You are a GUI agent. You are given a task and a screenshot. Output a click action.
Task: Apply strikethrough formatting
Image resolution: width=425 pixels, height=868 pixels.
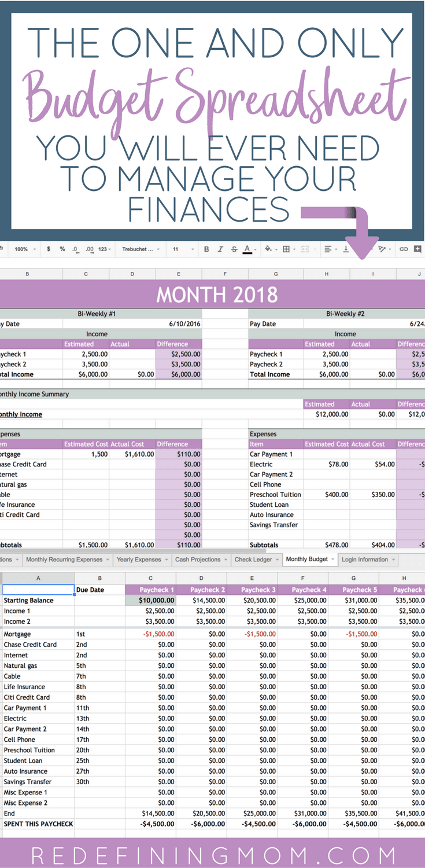pyautogui.click(x=234, y=249)
